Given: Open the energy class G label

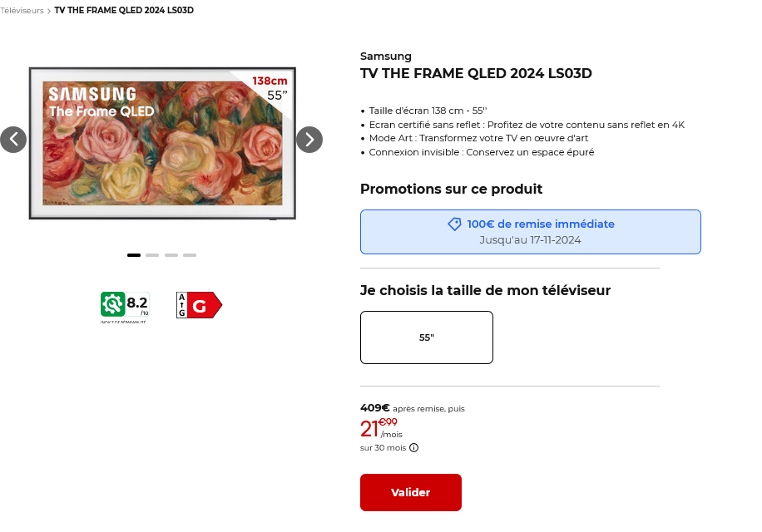Looking at the screenshot, I should [200, 305].
